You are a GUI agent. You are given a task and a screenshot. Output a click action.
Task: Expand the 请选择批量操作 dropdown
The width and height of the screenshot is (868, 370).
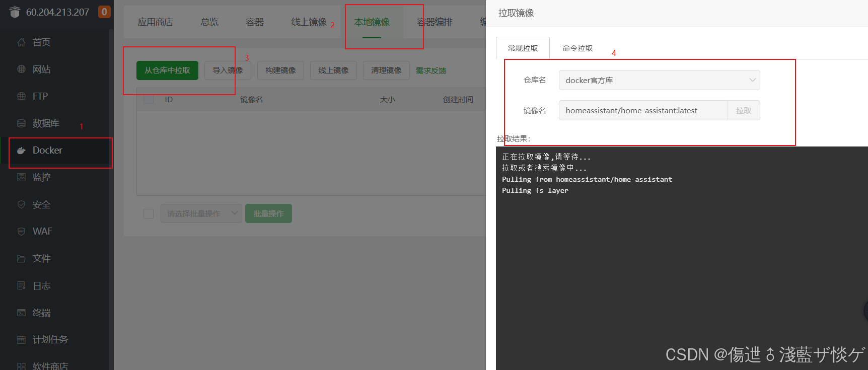[201, 214]
